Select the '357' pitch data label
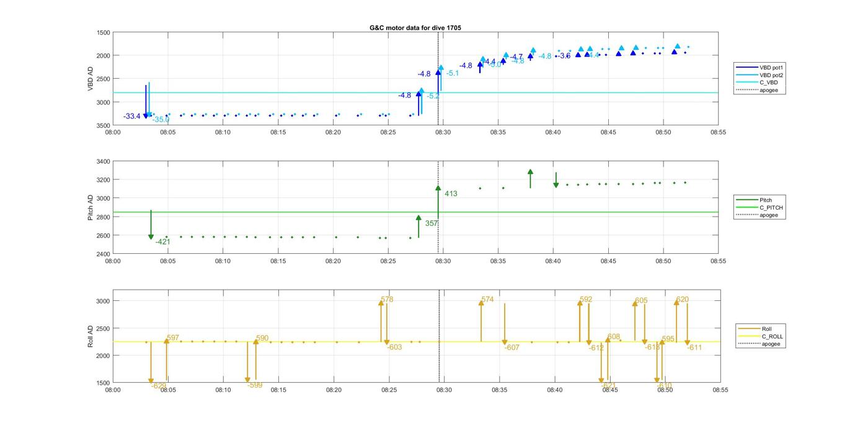 point(432,223)
